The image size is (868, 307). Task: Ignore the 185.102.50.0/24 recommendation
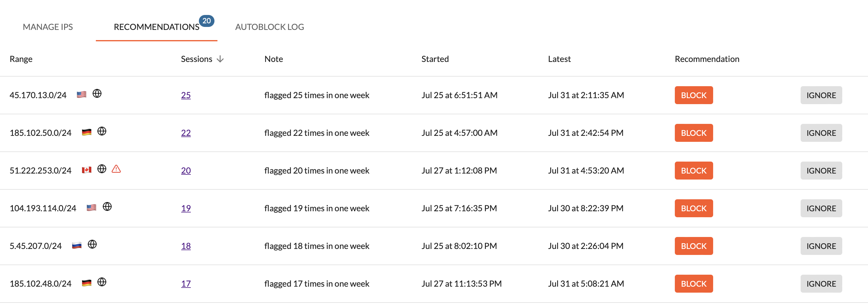821,133
